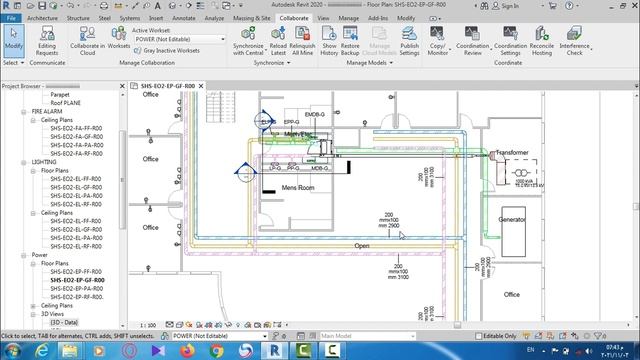640x360 pixels.
Task: Click the Measure tool icon in quick access toolbar
Action: coord(118,6)
